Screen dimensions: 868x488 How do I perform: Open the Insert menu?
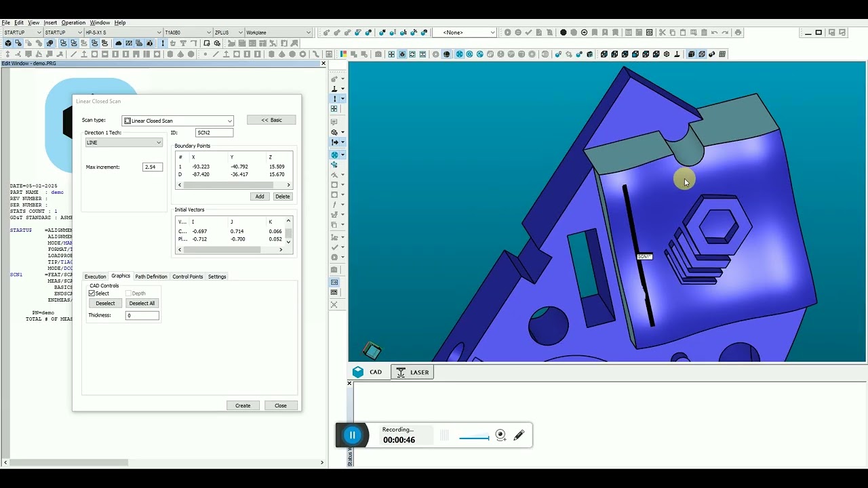50,22
